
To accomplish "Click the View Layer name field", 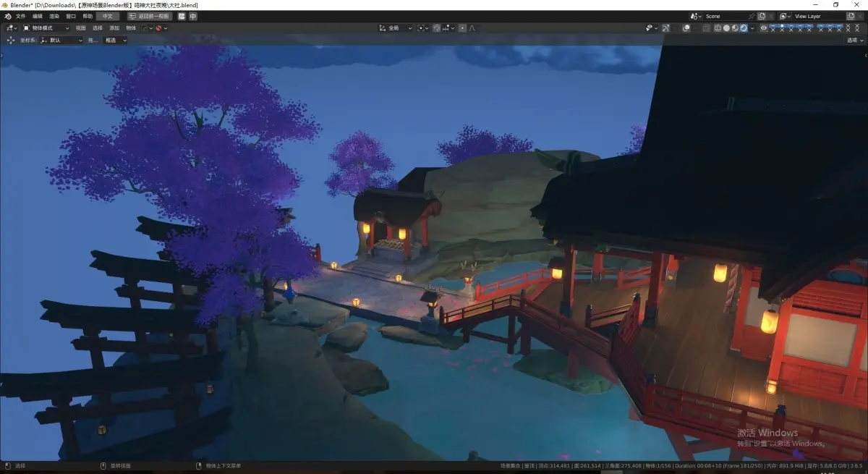I will click(x=818, y=16).
